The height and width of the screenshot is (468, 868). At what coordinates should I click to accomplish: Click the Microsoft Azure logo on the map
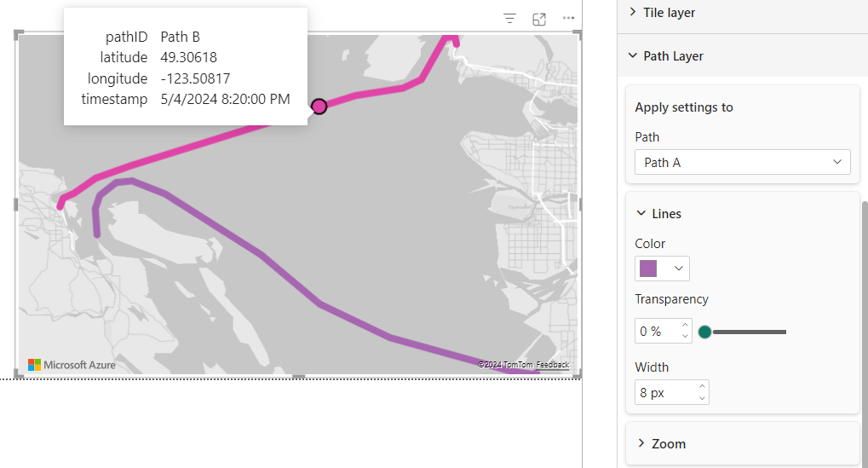pyautogui.click(x=72, y=365)
